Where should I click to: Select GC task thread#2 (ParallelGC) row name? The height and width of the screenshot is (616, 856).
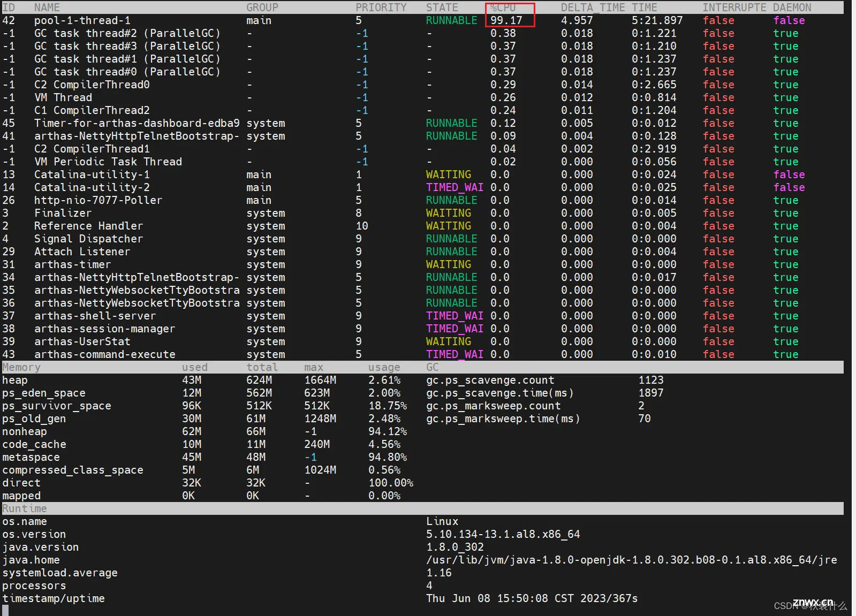click(127, 33)
